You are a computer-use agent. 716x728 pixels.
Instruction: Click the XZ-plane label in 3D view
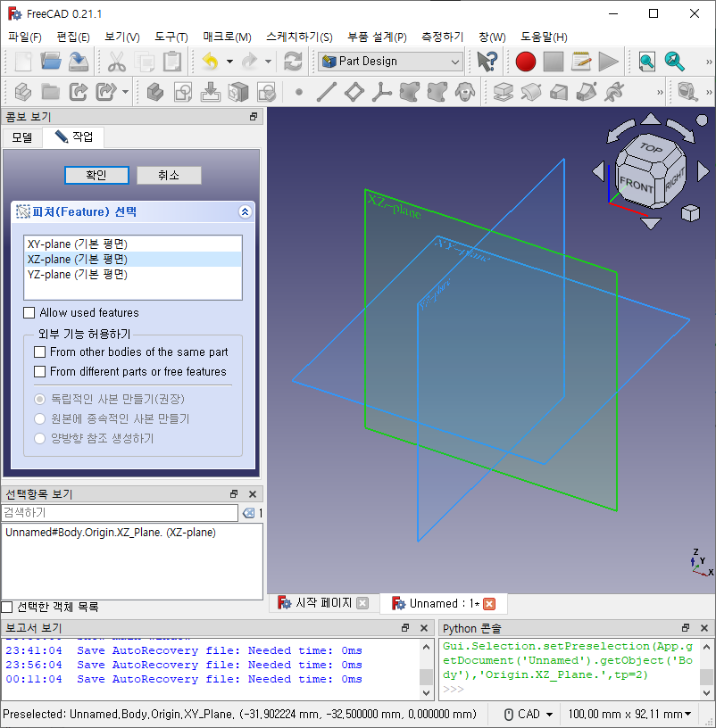[x=394, y=206]
